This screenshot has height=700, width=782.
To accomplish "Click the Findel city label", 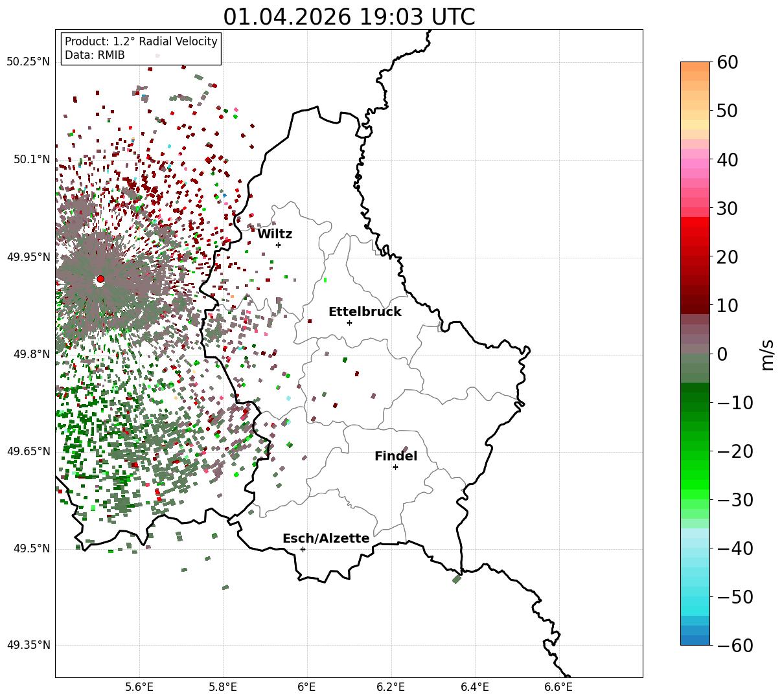I will click(396, 457).
